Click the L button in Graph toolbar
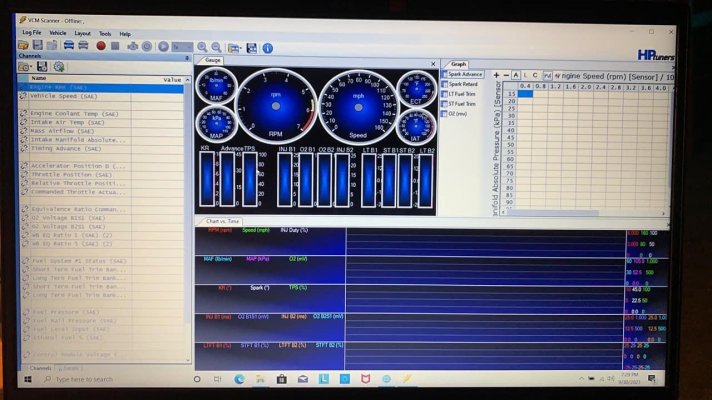 525,75
